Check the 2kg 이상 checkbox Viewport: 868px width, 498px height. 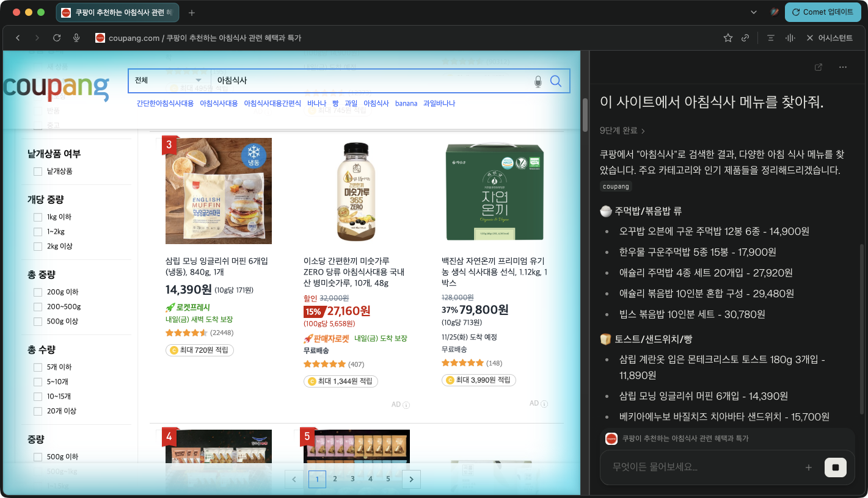38,247
